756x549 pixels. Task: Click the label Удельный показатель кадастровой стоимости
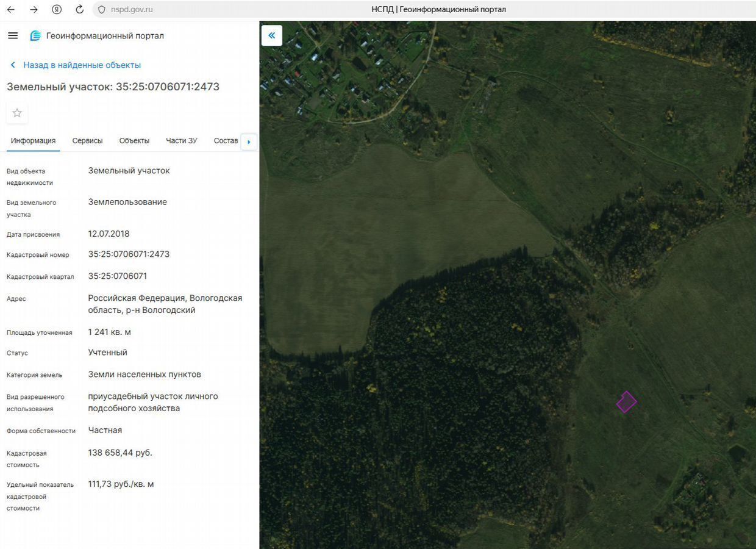click(x=40, y=496)
